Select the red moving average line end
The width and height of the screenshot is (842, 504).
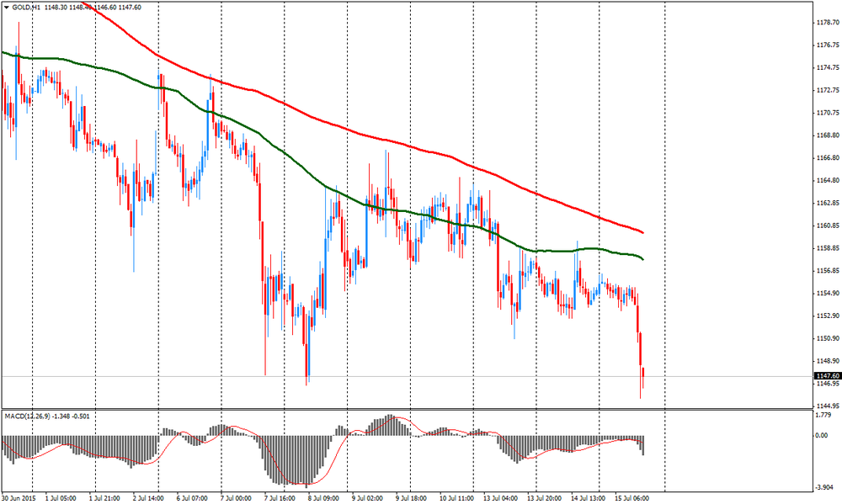(x=642, y=232)
